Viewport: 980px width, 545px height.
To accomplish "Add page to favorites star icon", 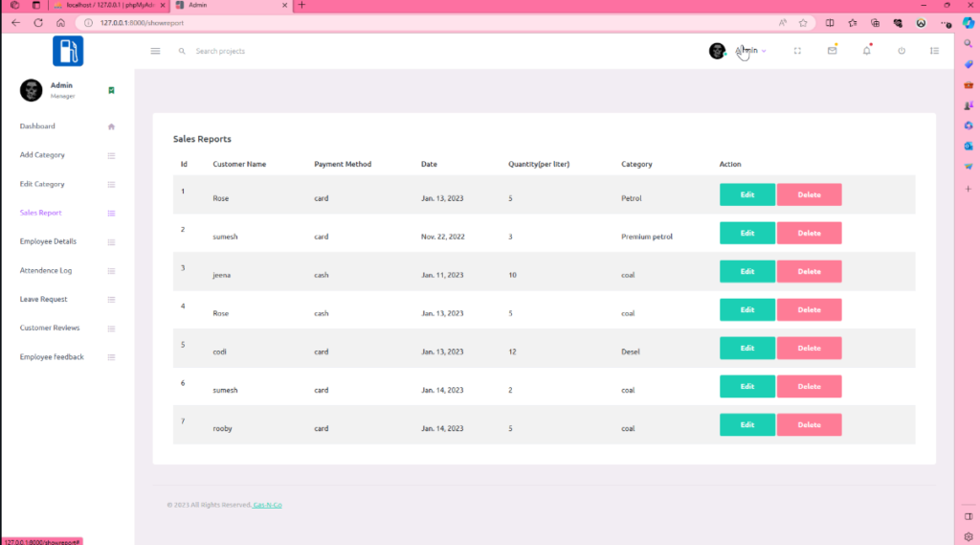I will click(x=803, y=23).
